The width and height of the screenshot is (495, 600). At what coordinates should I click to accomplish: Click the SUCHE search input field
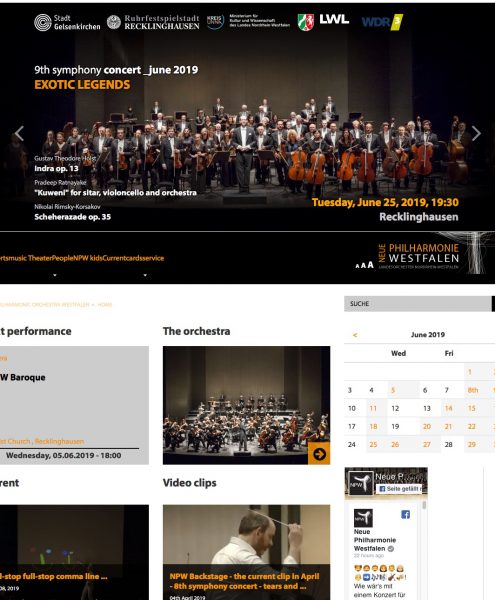coord(418,304)
